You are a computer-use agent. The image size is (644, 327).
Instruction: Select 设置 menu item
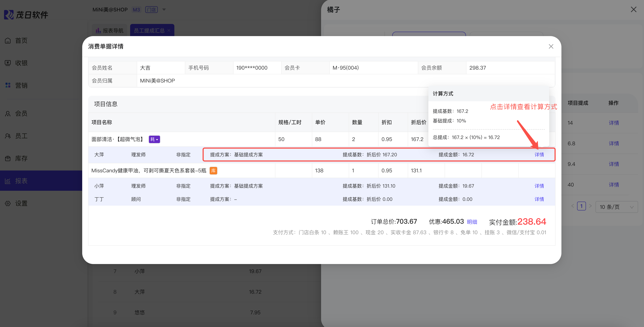point(41,203)
